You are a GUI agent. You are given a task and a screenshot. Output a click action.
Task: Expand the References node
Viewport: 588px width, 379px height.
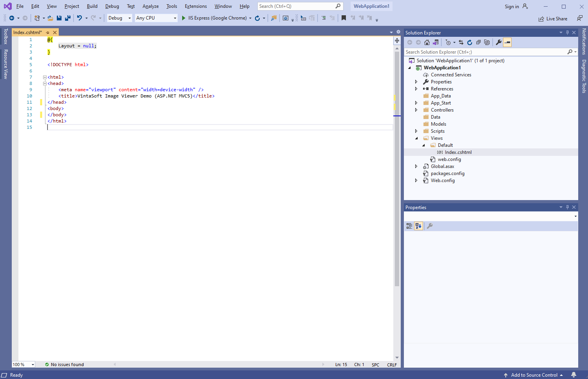pyautogui.click(x=416, y=89)
